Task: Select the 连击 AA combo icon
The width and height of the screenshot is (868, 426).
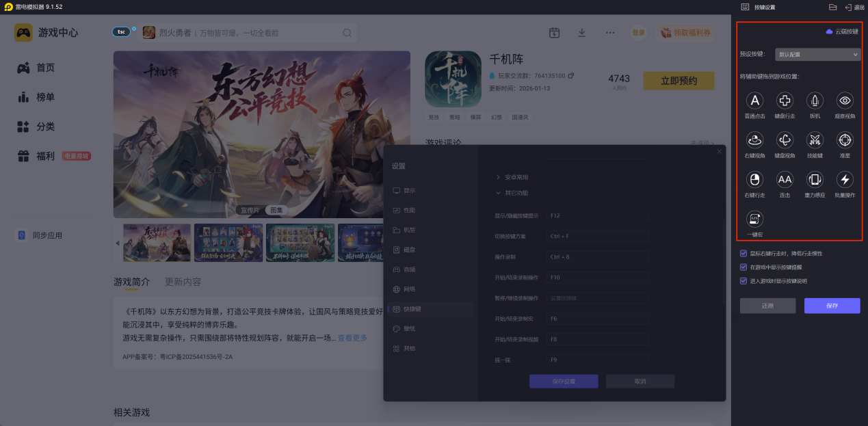Action: pyautogui.click(x=785, y=180)
